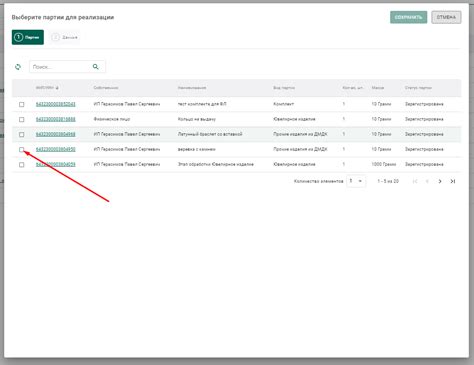This screenshot has width=474, height=365.
Task: Click the 'Собственник' column header
Action: [106, 88]
